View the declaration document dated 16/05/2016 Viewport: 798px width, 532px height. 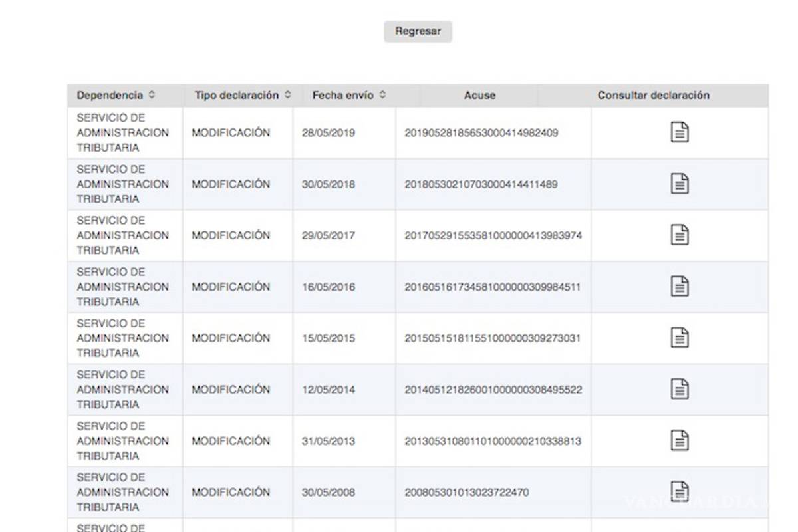point(679,287)
